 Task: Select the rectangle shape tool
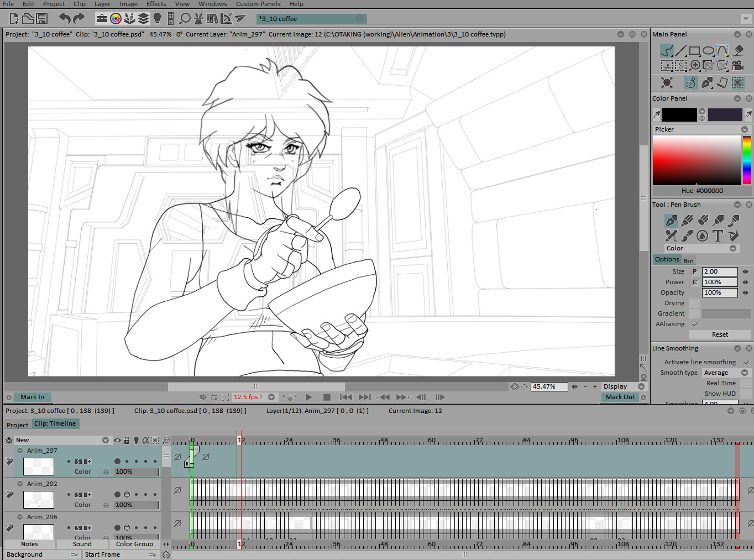694,51
